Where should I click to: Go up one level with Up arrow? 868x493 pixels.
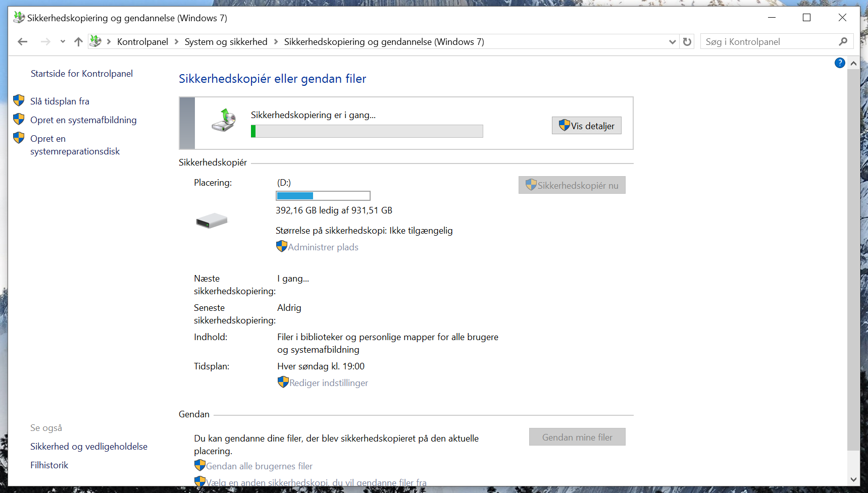click(78, 42)
